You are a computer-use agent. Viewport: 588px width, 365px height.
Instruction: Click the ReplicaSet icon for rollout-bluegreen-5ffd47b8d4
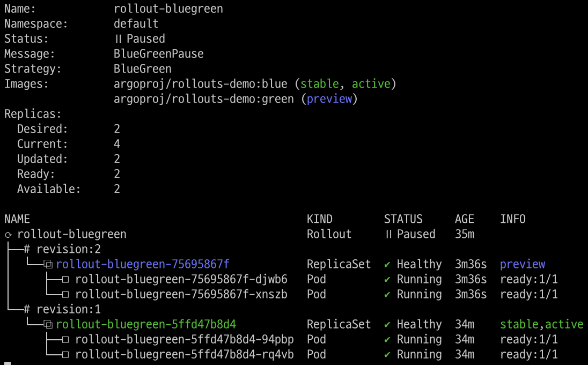[x=48, y=325]
